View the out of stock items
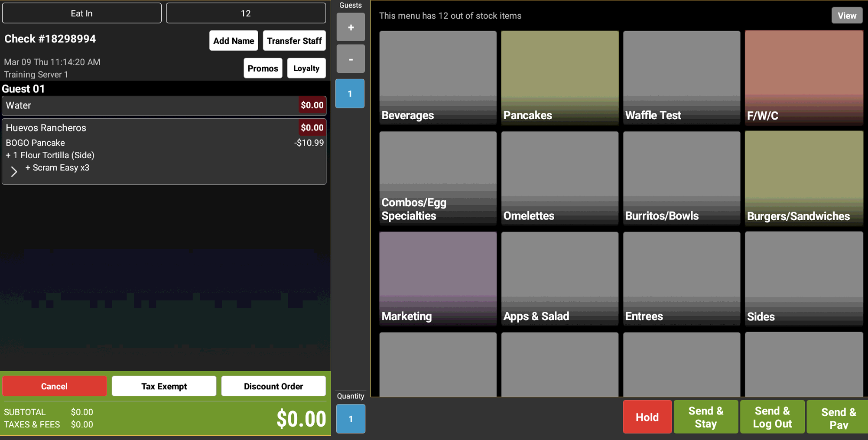This screenshot has width=868, height=440. (x=847, y=16)
